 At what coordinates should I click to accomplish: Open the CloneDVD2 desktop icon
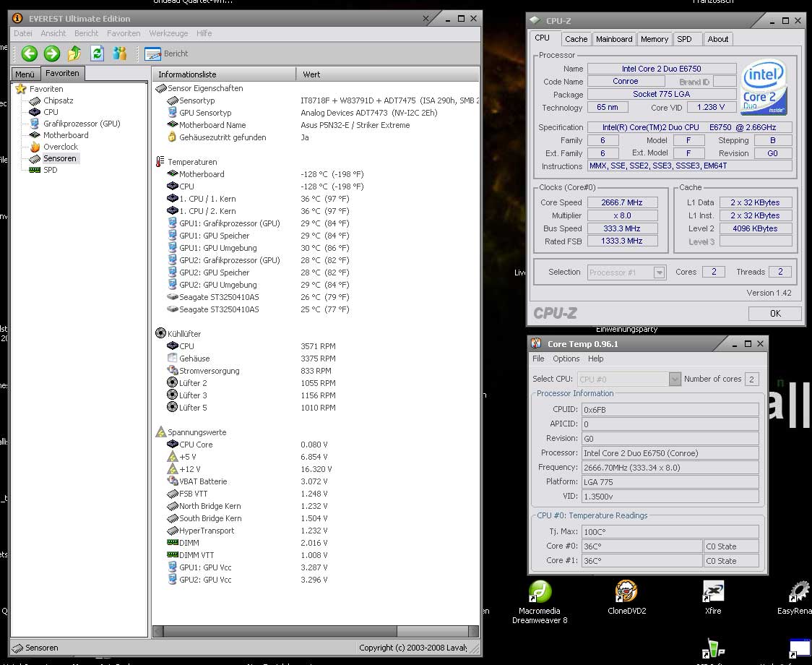point(626,591)
